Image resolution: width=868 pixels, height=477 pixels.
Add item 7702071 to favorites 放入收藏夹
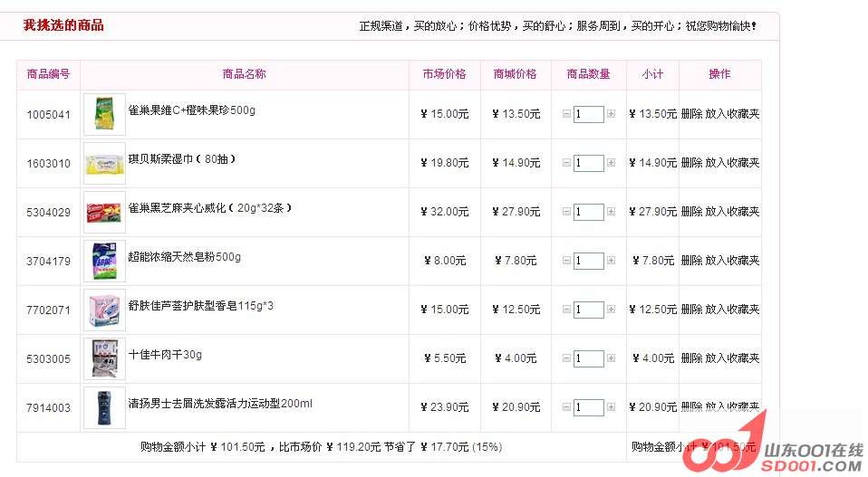coord(732,309)
